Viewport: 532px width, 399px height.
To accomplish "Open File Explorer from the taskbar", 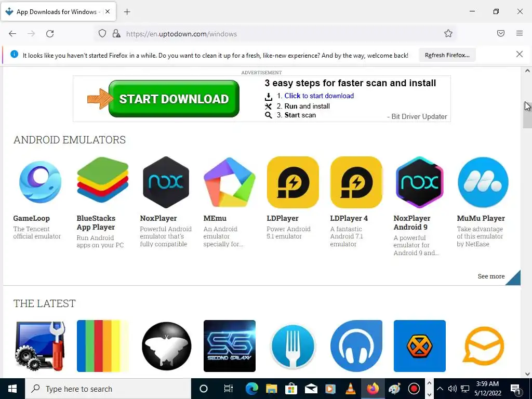I will tap(271, 389).
